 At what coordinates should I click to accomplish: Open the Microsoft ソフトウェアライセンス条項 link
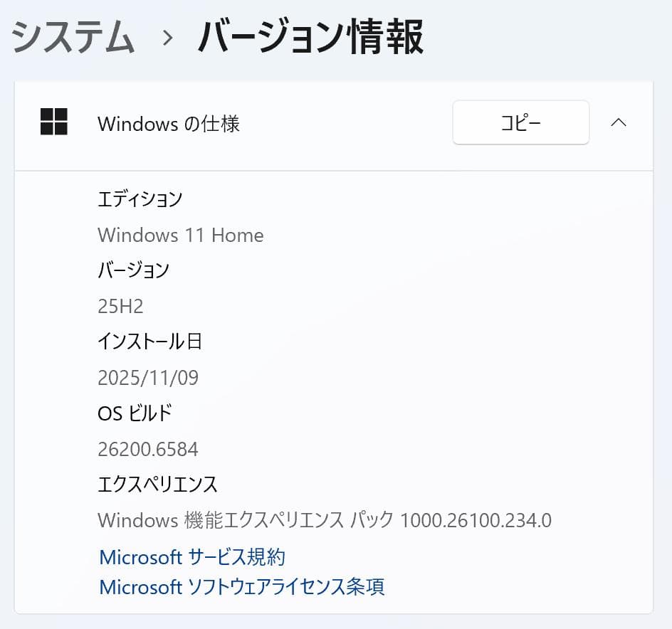pos(241,587)
